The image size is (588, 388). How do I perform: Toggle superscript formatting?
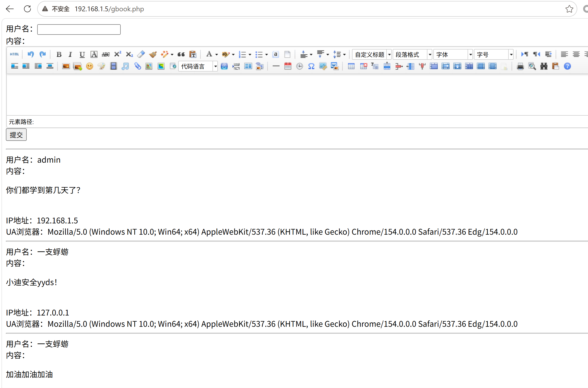[118, 54]
